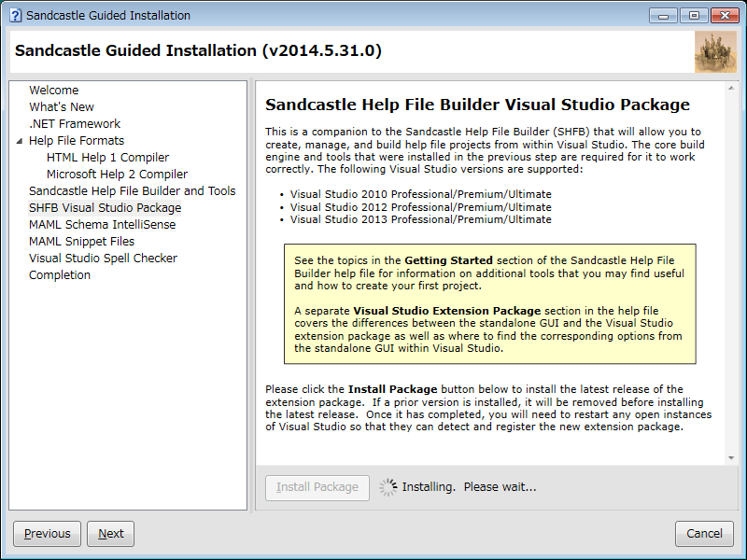747x560 pixels.
Task: Select Welcome in the navigation tree
Action: click(x=54, y=90)
